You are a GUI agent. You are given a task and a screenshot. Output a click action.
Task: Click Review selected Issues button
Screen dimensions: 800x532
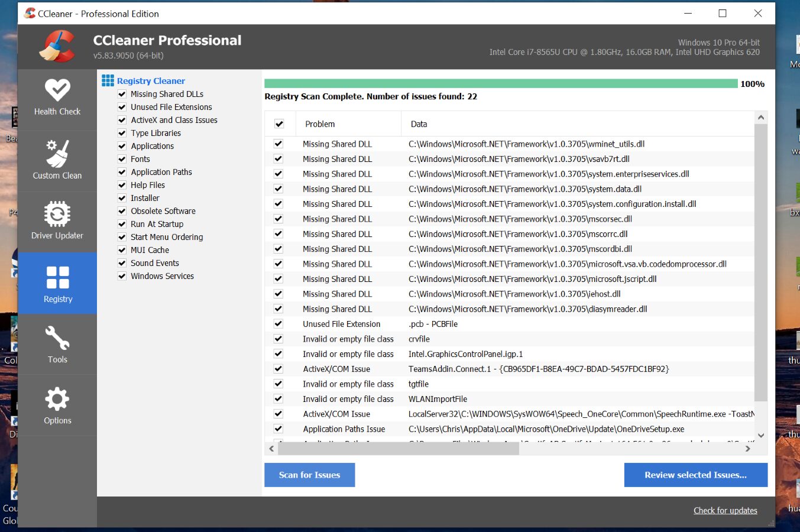click(x=695, y=475)
